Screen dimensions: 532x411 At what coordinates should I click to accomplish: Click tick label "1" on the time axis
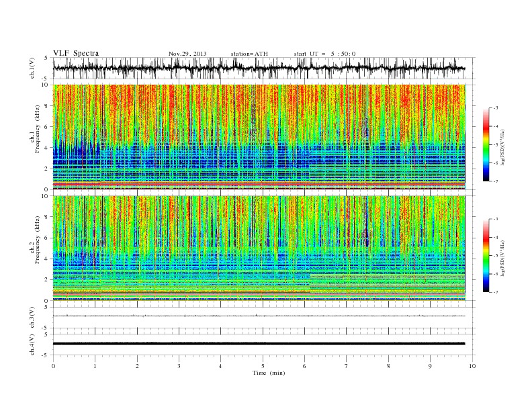pyautogui.click(x=95, y=366)
